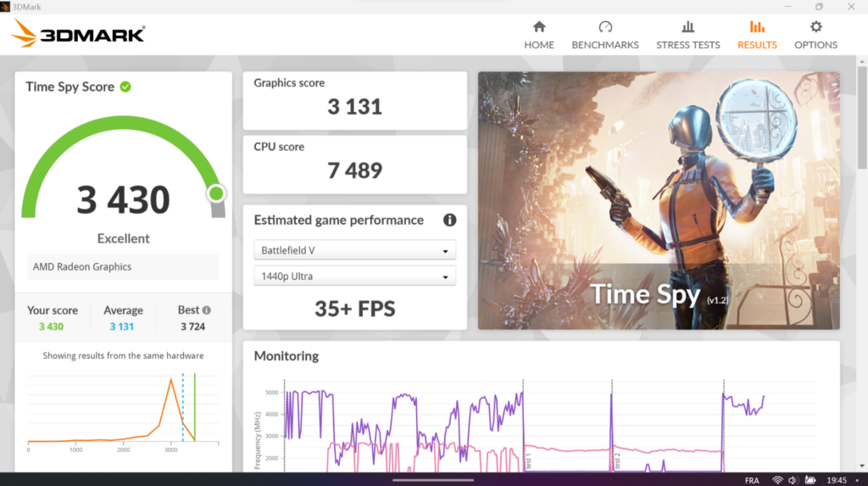Click 'Showing results from the same hardware' text
868x486 pixels.
123,355
